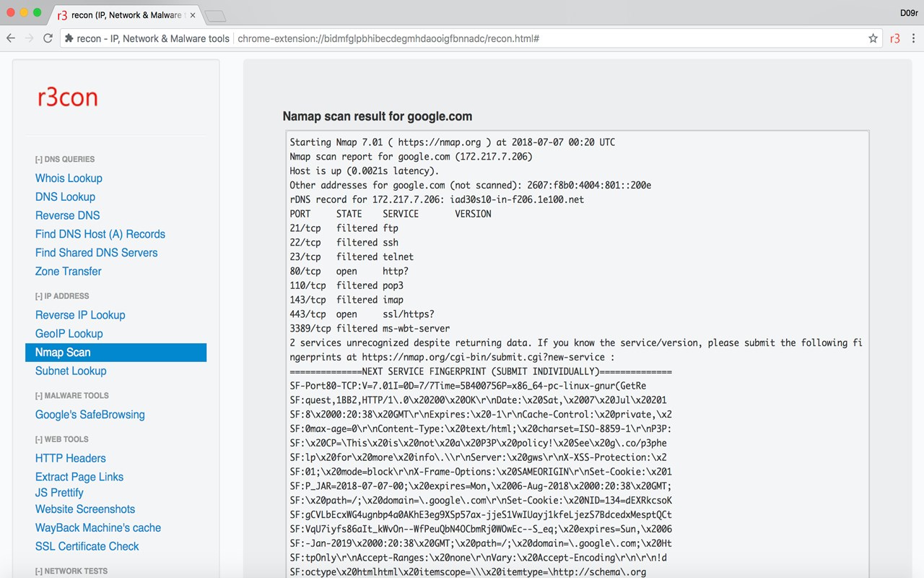Open SSL Certificate Check

[x=87, y=547]
